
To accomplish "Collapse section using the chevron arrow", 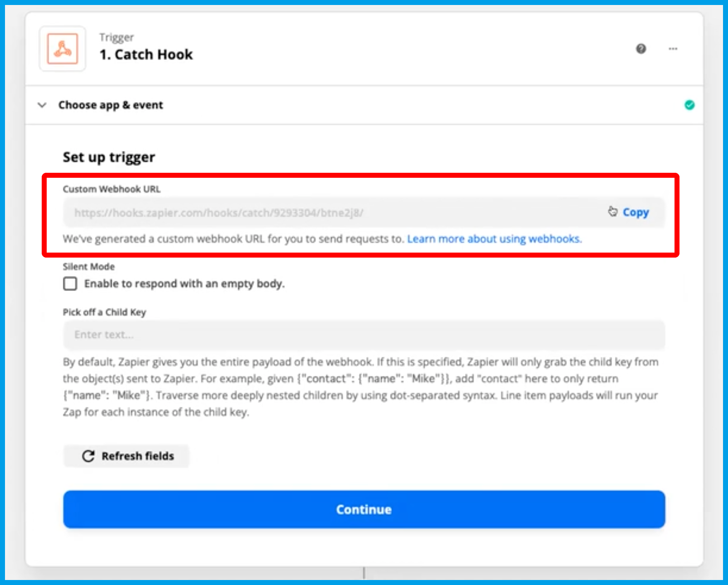I will (x=42, y=105).
